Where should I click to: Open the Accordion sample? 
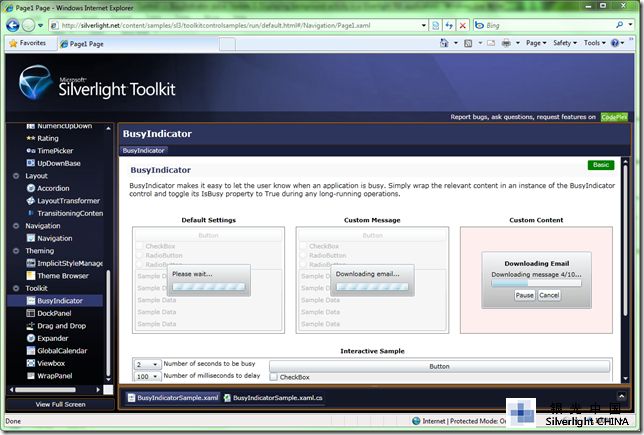[53, 189]
